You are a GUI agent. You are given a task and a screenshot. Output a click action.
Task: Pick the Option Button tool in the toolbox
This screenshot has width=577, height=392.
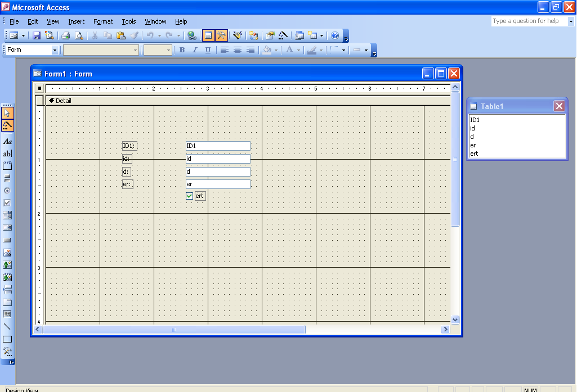point(7,191)
